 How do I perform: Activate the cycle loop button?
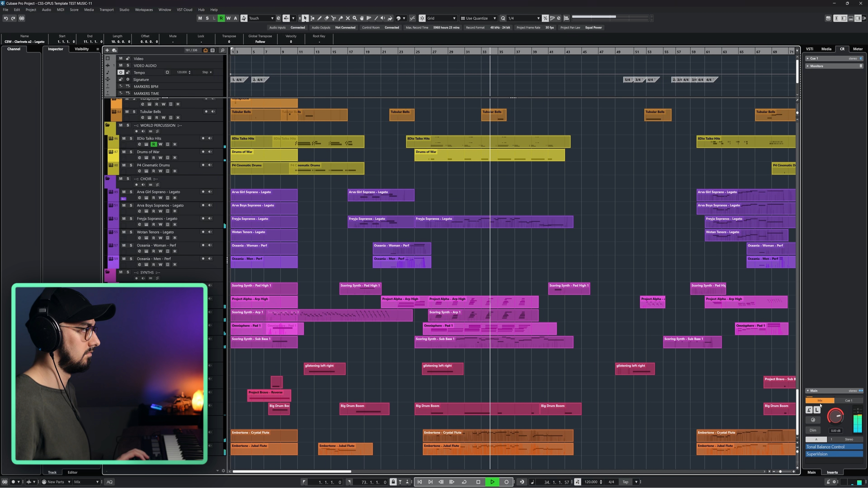tap(464, 482)
